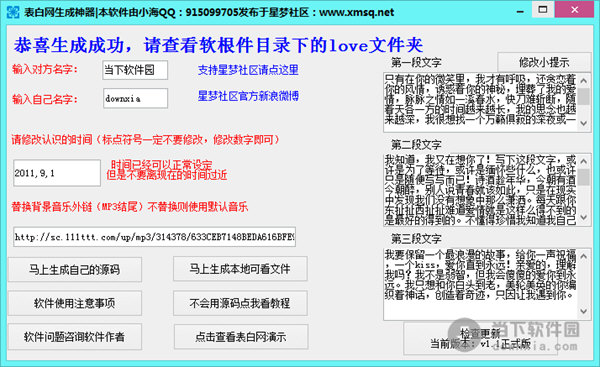The image size is (600, 367).
Task: Click 点击查看表白网演示 button
Action: click(241, 337)
